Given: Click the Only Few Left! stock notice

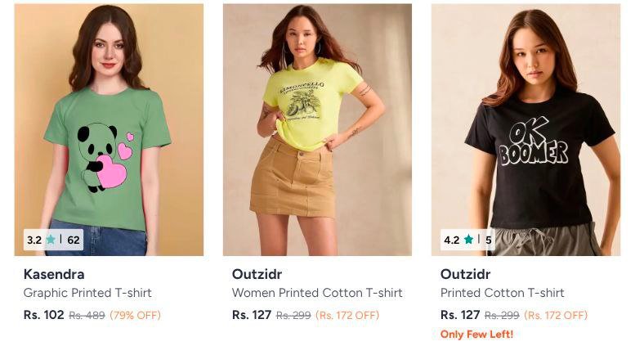Looking at the screenshot, I should 476,334.
